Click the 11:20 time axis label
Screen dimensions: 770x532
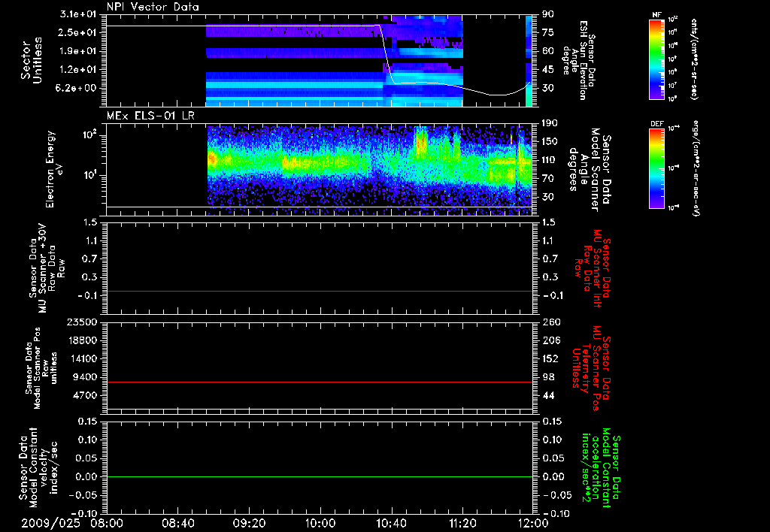point(462,523)
